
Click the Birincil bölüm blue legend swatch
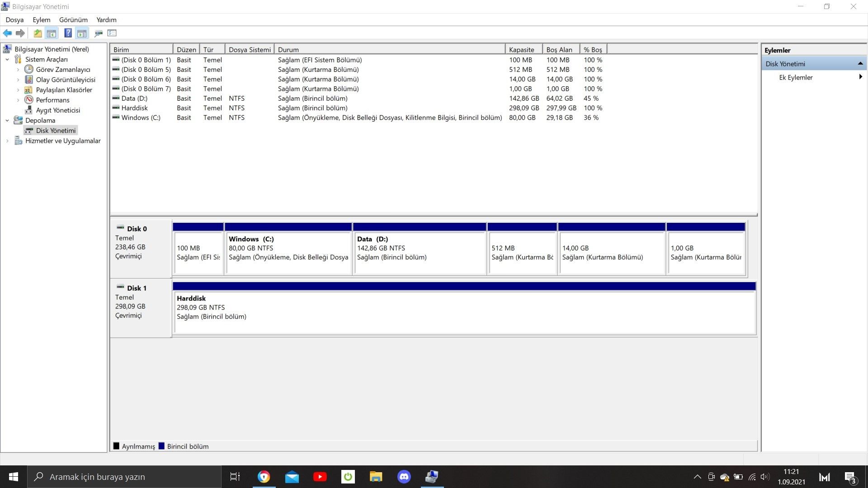click(161, 446)
